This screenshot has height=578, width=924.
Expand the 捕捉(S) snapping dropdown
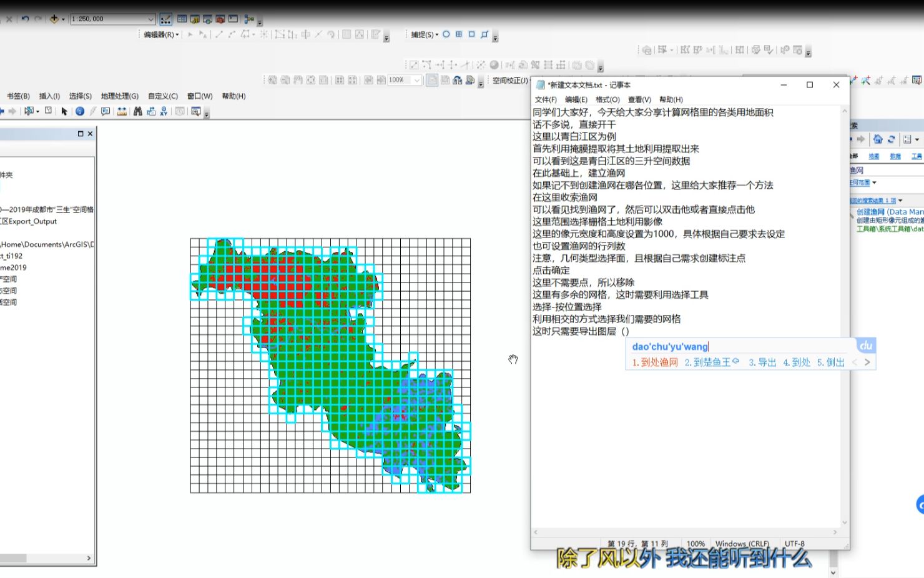coord(425,34)
